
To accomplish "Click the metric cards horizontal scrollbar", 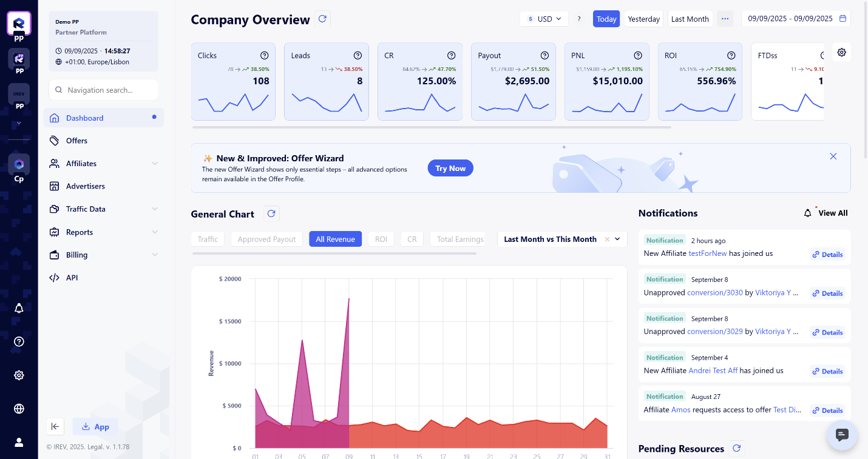I will (432, 127).
